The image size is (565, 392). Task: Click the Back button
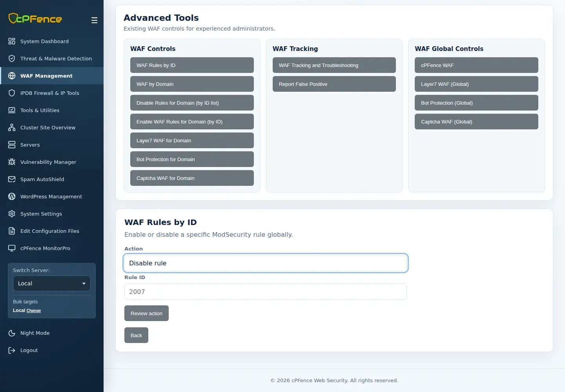click(136, 335)
